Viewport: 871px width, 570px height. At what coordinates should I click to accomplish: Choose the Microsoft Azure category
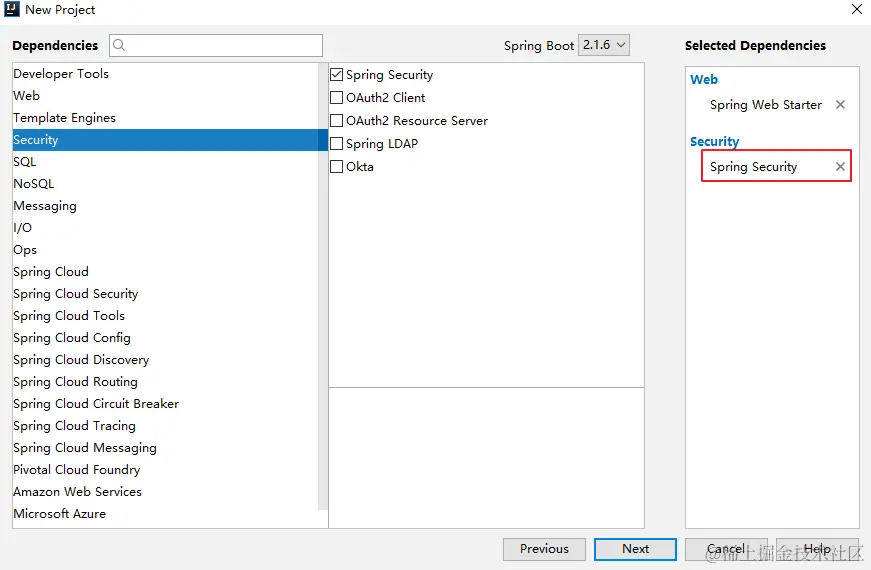tap(166, 514)
